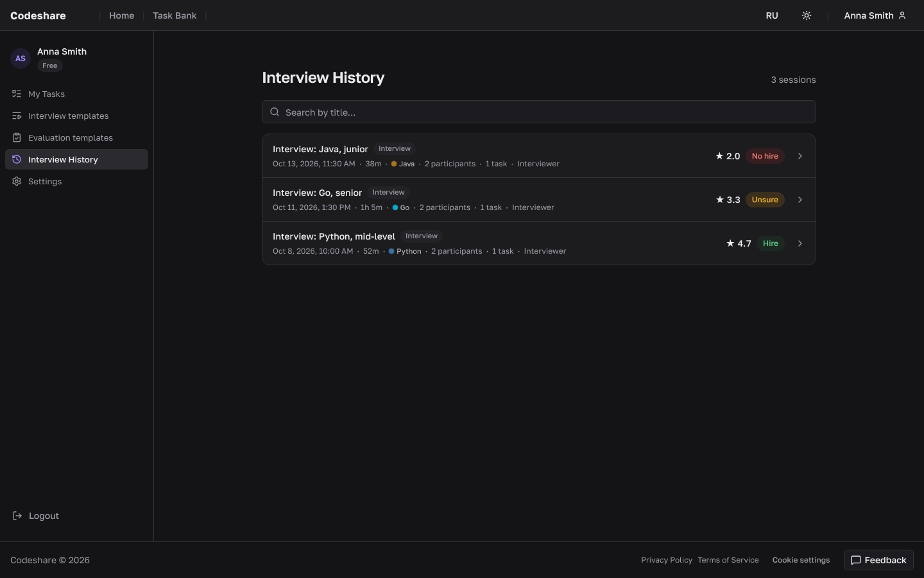924x578 pixels.
Task: Click the star icon on Java interview
Action: point(719,156)
